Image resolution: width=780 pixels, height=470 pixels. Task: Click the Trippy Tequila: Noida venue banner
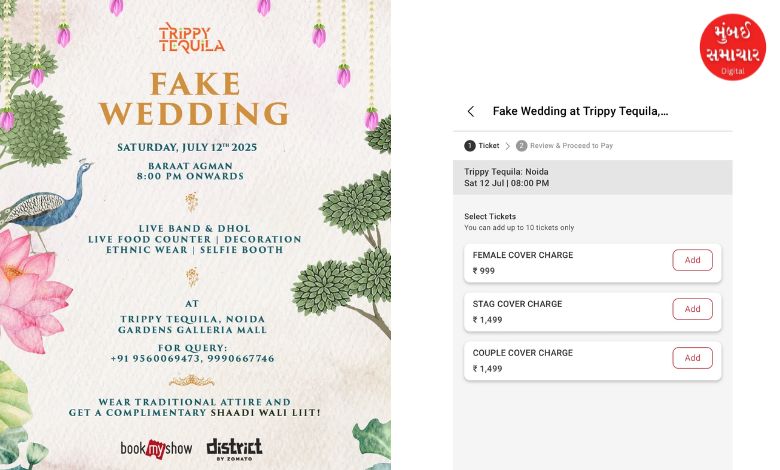pos(592,178)
